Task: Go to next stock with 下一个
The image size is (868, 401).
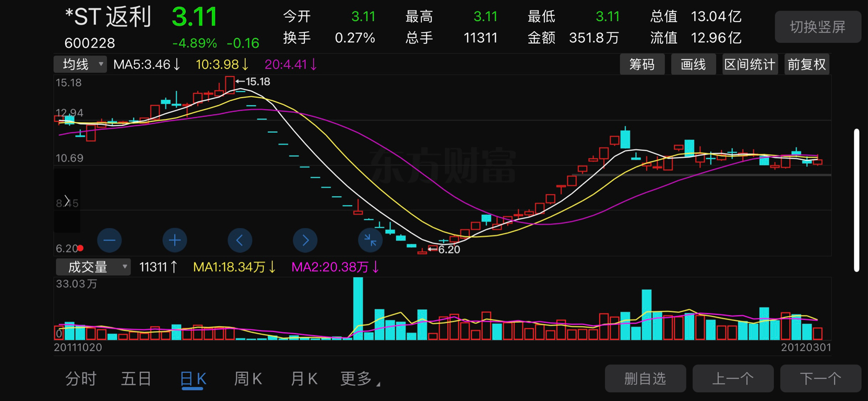Action: (821, 379)
